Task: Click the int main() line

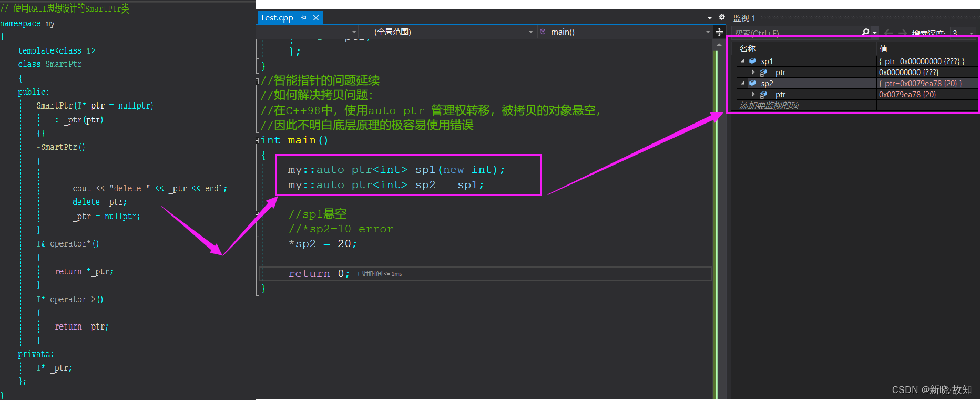Action: point(294,140)
